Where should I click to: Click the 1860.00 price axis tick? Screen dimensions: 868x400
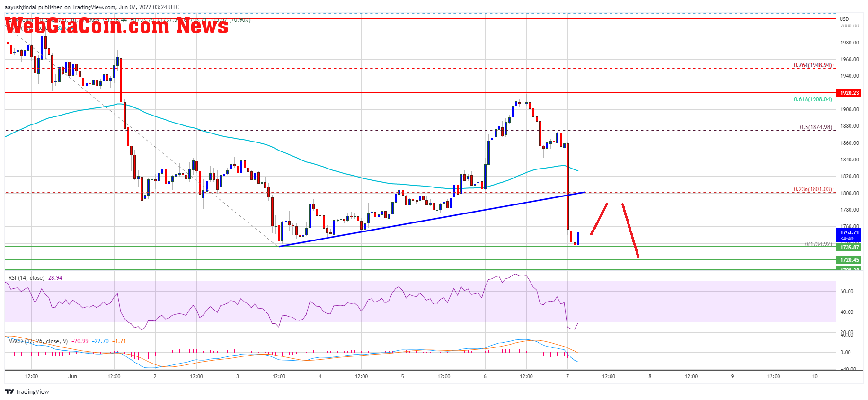tap(850, 143)
